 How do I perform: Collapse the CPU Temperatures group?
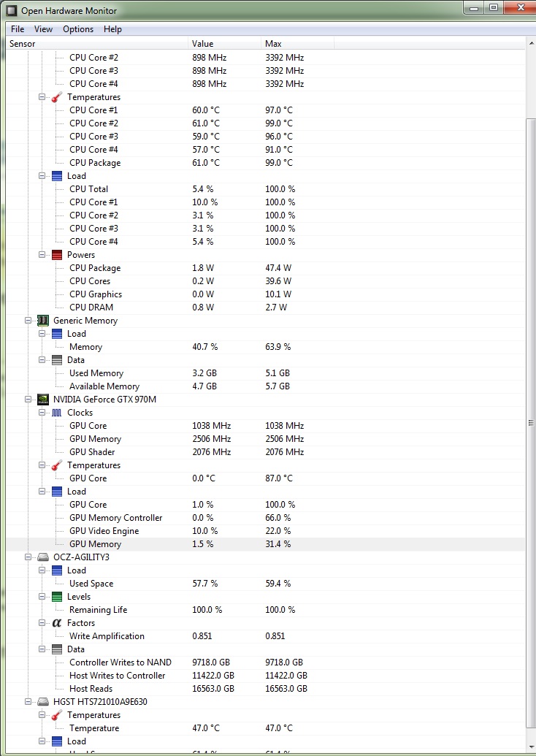pos(42,97)
